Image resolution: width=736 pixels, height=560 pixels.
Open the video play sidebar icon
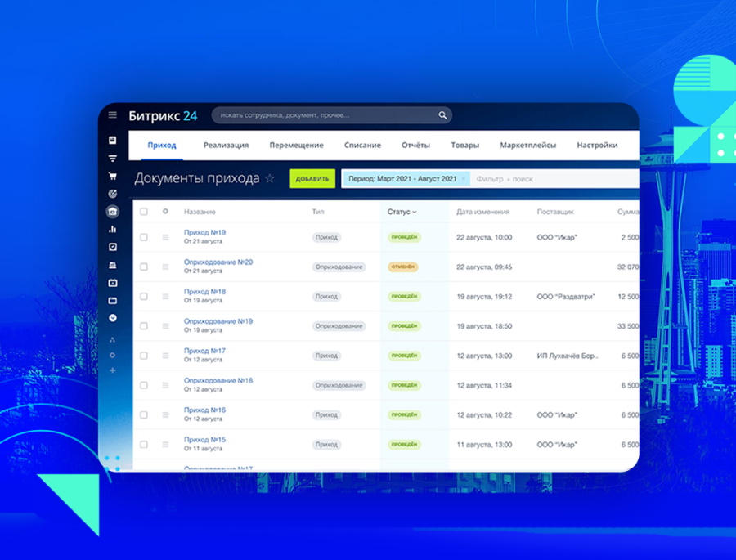(113, 283)
